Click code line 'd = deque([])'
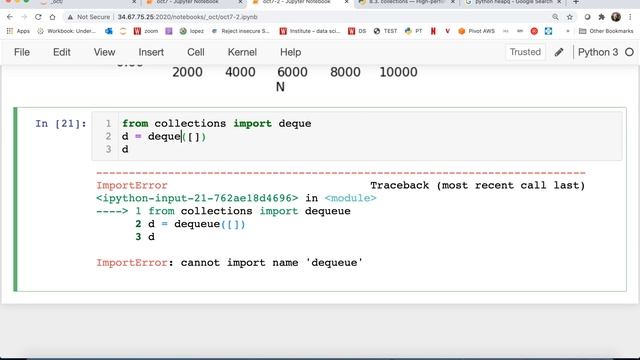 pos(164,137)
